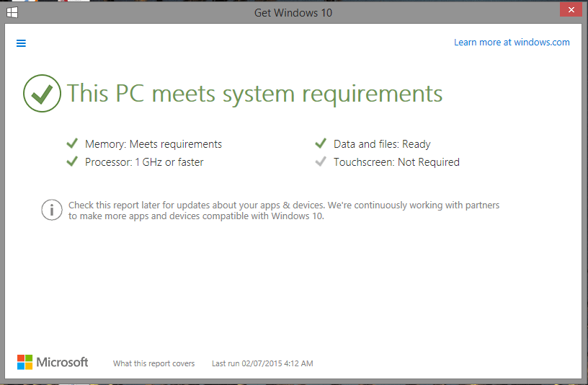Click This PC meets system requirements heading
Image resolution: width=588 pixels, height=385 pixels.
(254, 93)
